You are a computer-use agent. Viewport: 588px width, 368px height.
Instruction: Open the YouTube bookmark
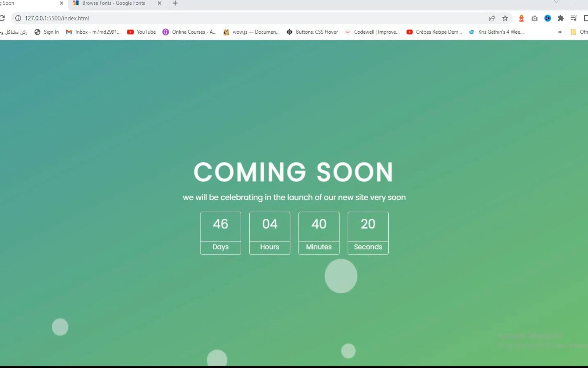[x=141, y=32]
